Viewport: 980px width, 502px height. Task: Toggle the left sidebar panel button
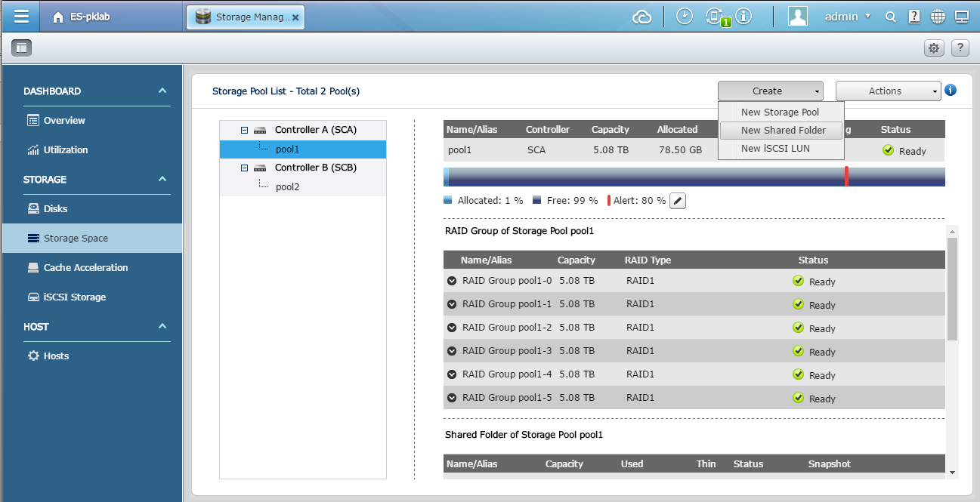(21, 48)
